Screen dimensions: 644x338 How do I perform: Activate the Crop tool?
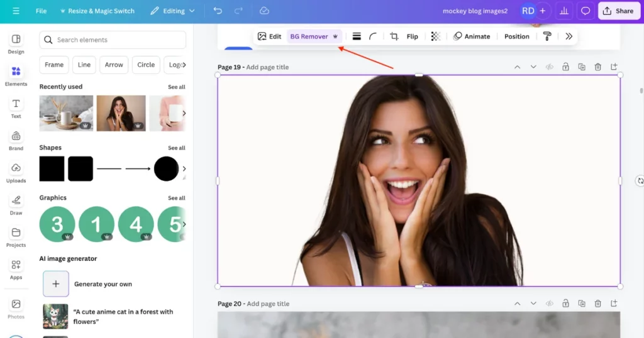pos(394,36)
